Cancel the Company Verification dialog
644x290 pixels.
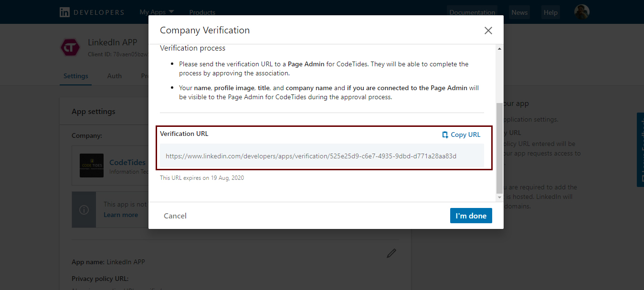tap(175, 216)
